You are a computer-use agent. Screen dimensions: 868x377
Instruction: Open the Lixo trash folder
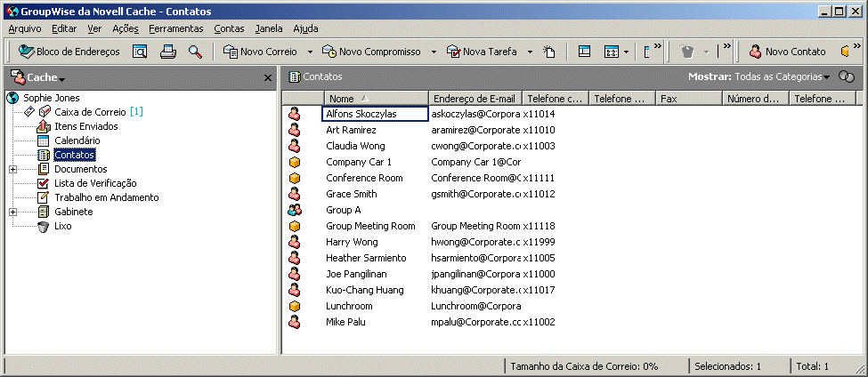coord(62,226)
